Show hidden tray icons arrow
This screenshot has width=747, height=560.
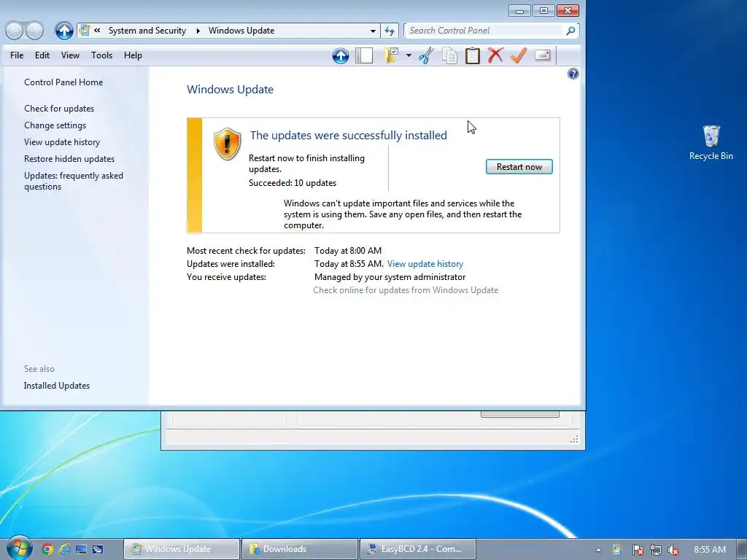598,550
